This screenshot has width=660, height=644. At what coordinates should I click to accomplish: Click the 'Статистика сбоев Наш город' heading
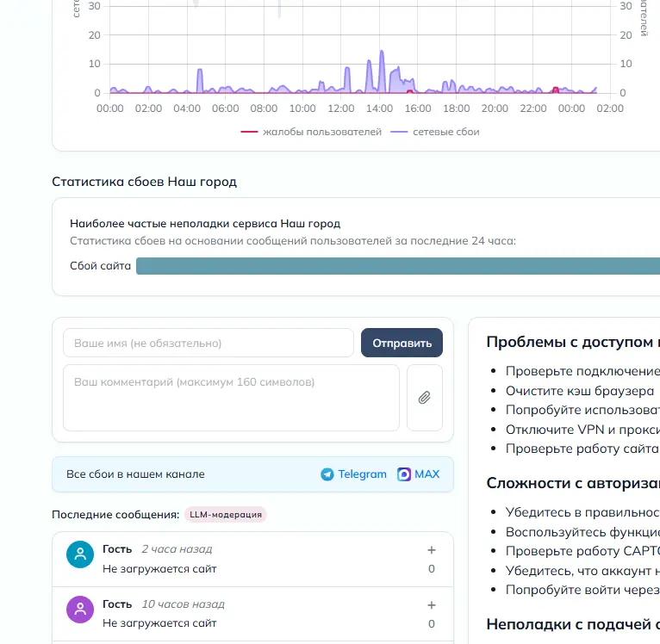click(145, 182)
